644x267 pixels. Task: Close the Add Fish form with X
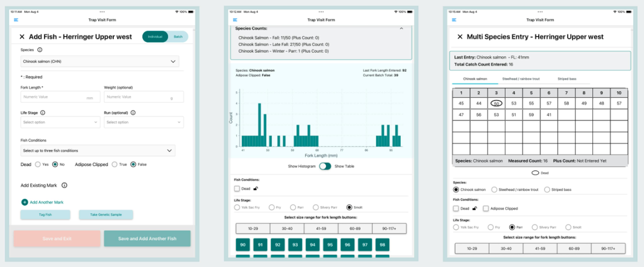coord(22,37)
